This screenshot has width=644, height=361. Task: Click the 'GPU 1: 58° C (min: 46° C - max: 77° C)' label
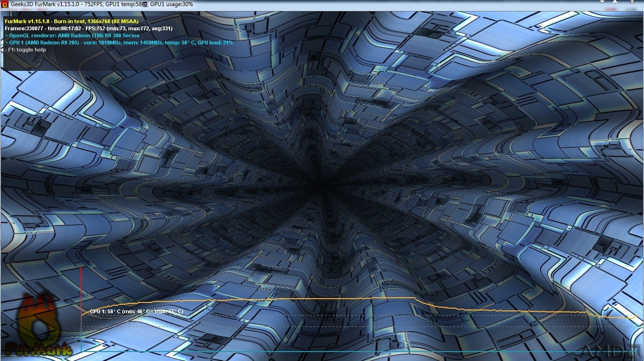tap(136, 312)
